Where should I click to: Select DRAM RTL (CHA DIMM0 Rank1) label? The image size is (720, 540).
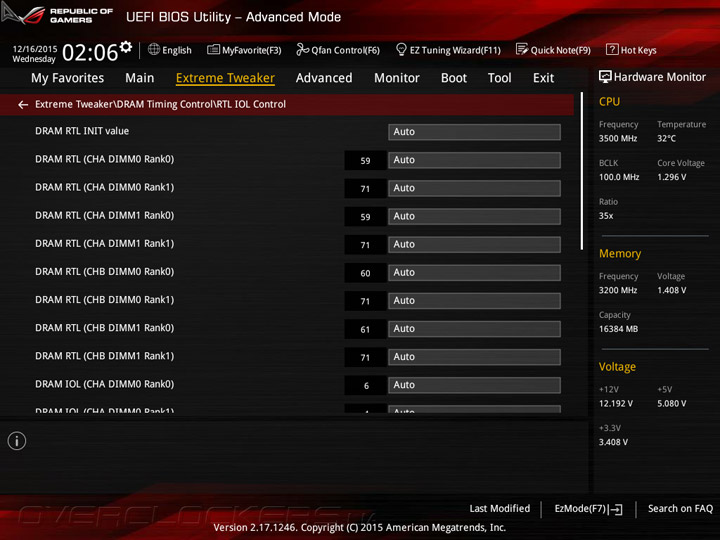click(x=105, y=187)
